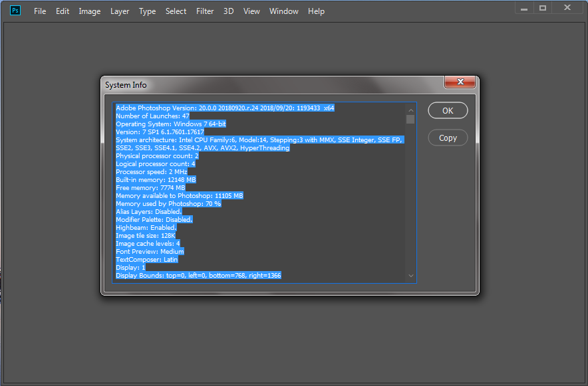The image size is (588, 386).
Task: Confirm System Info with OK button
Action: click(448, 110)
